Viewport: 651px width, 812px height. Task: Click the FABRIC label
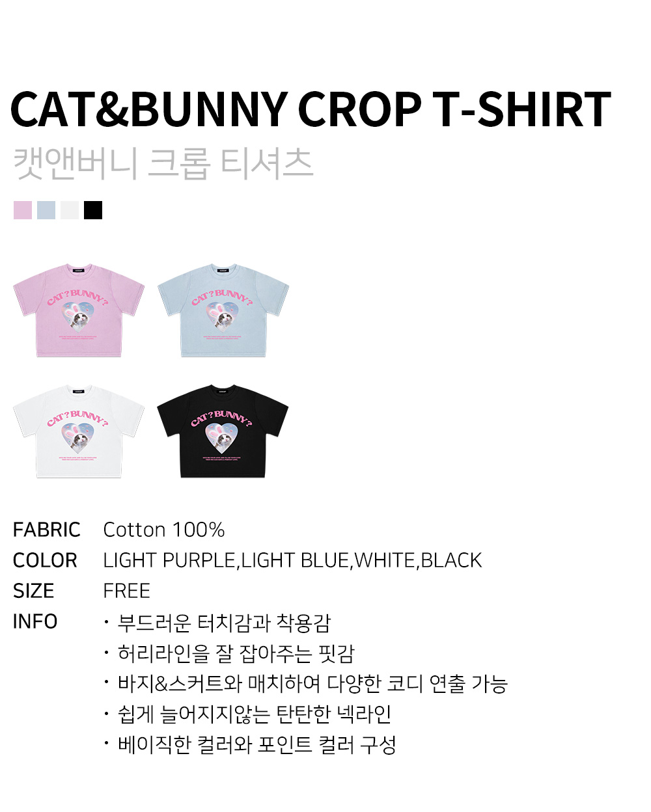click(x=47, y=530)
